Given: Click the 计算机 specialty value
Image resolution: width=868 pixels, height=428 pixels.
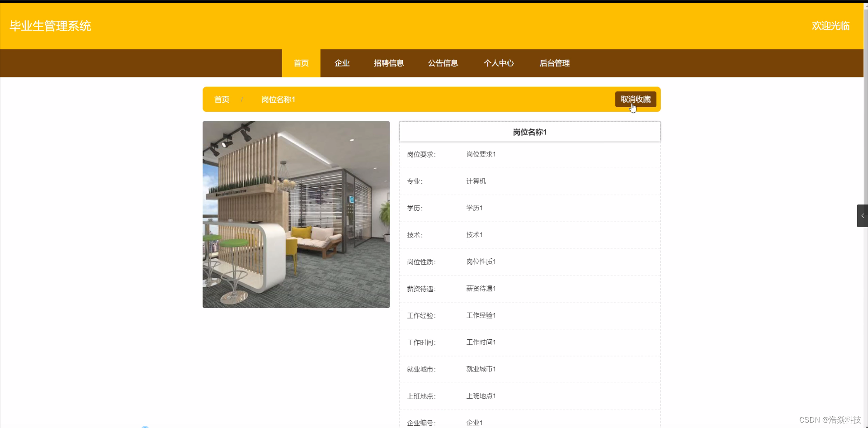Looking at the screenshot, I should [x=476, y=181].
